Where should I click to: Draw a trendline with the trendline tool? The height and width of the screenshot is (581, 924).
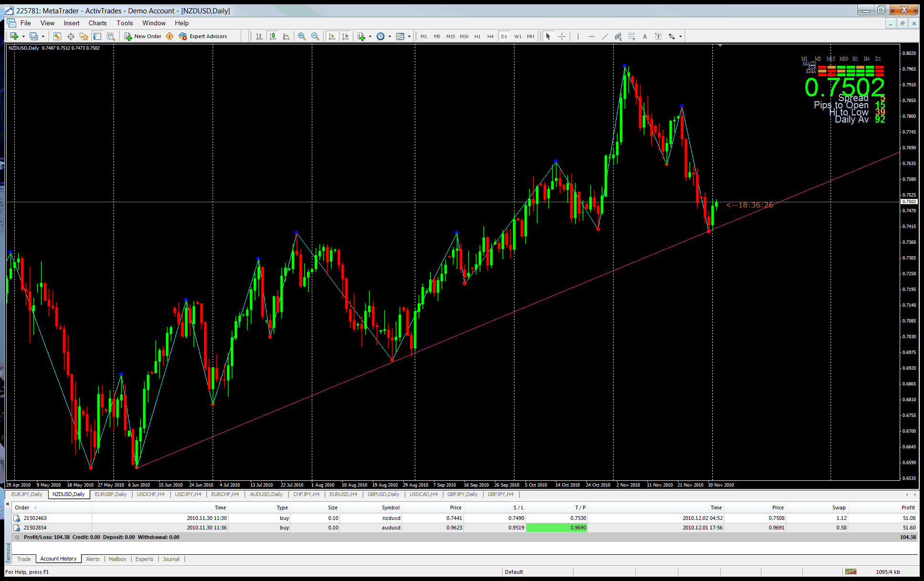click(605, 36)
